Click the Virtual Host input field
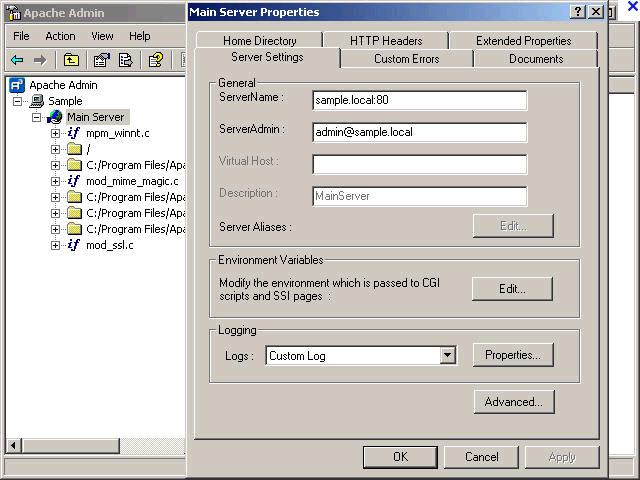This screenshot has width=640, height=480. [420, 164]
